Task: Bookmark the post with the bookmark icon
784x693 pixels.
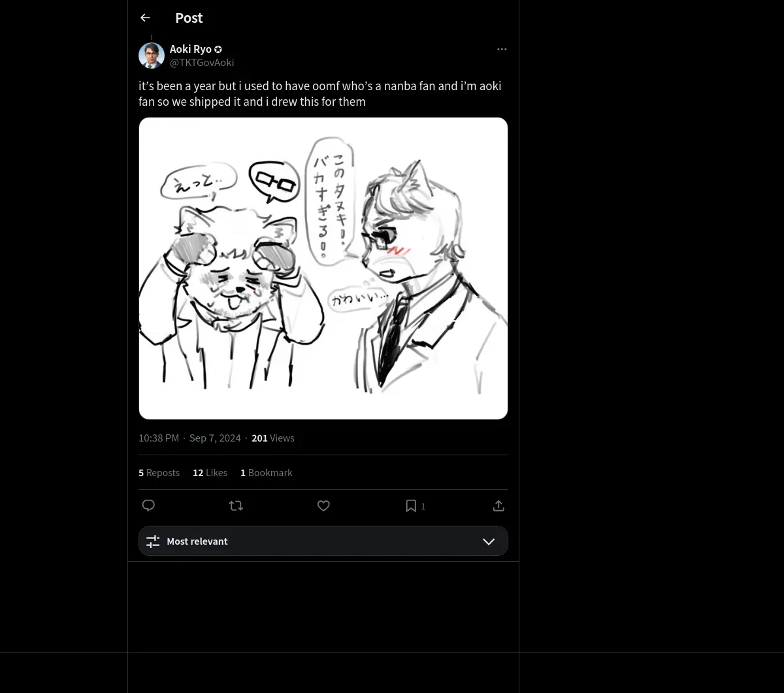Action: pyautogui.click(x=411, y=506)
